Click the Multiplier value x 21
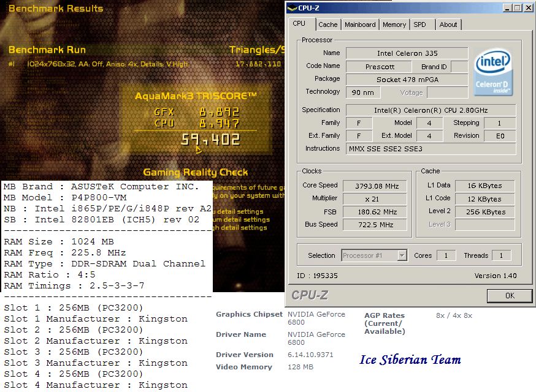 point(375,199)
